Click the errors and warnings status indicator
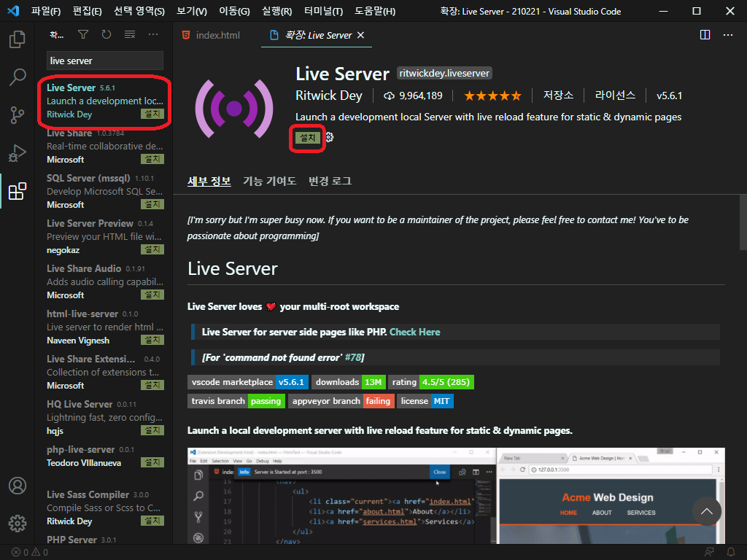 point(30,553)
